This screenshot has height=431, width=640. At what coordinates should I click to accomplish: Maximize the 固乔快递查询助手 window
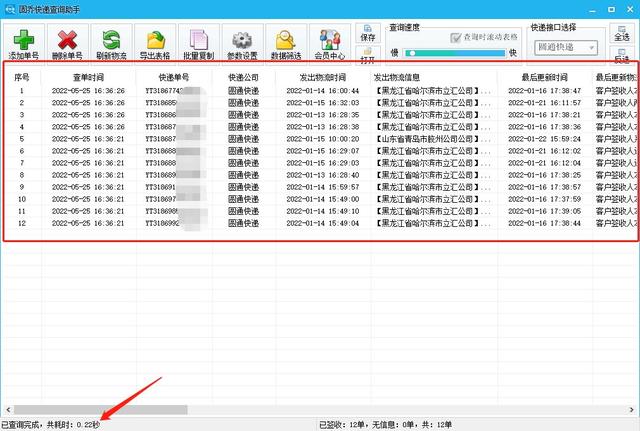coord(611,9)
